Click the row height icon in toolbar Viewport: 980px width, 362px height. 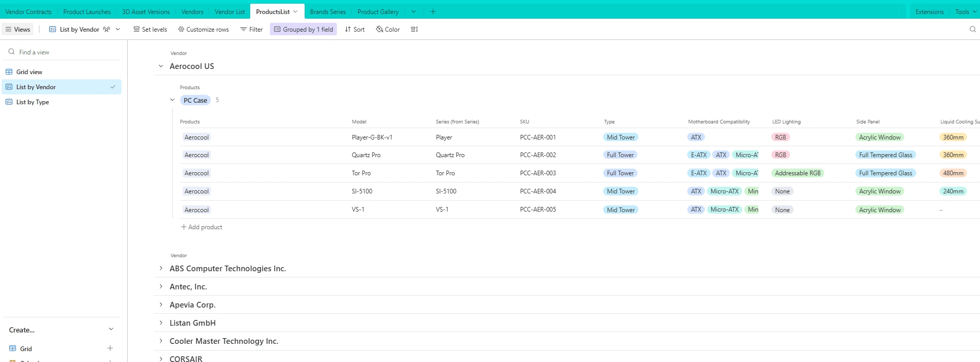pyautogui.click(x=414, y=30)
